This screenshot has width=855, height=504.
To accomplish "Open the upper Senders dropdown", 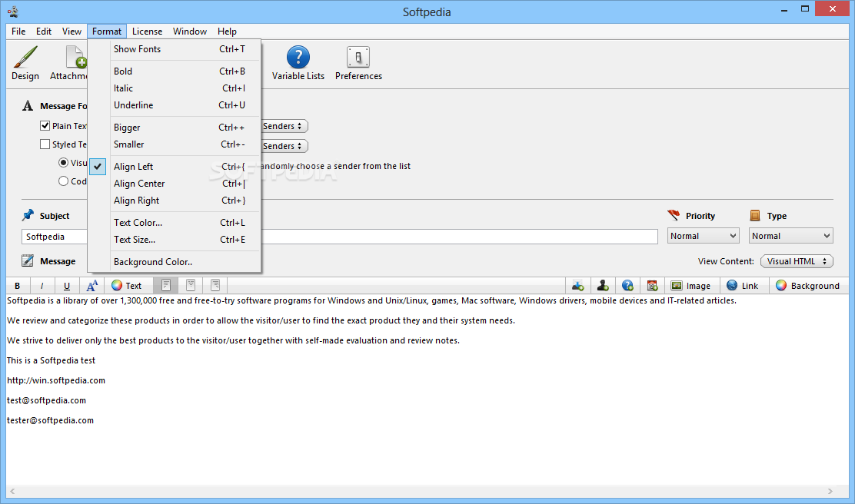I will (284, 126).
